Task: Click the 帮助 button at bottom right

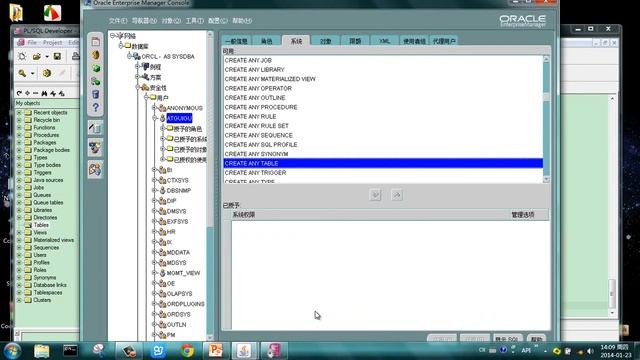Action: click(x=536, y=339)
